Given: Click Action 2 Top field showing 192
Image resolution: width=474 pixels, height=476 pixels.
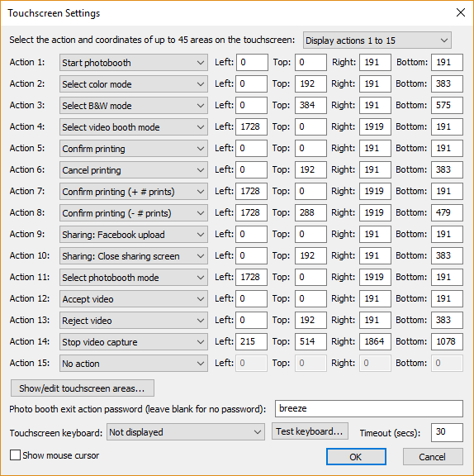Looking at the screenshot, I should (x=310, y=83).
